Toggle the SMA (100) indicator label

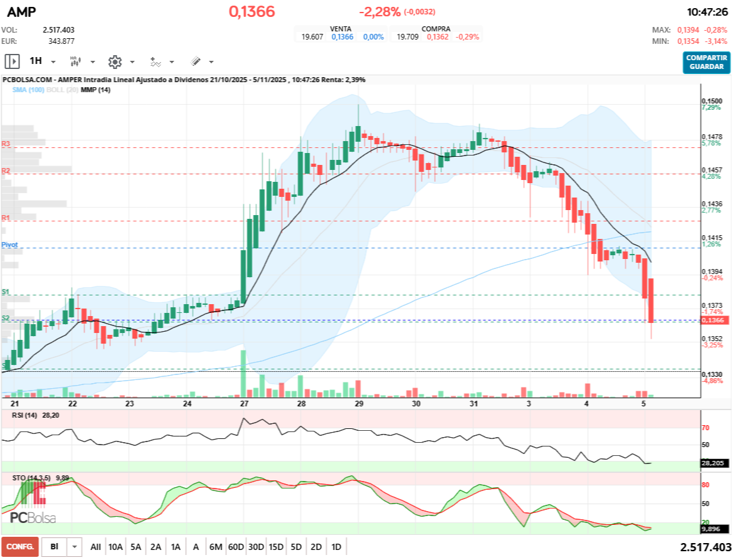(28, 90)
